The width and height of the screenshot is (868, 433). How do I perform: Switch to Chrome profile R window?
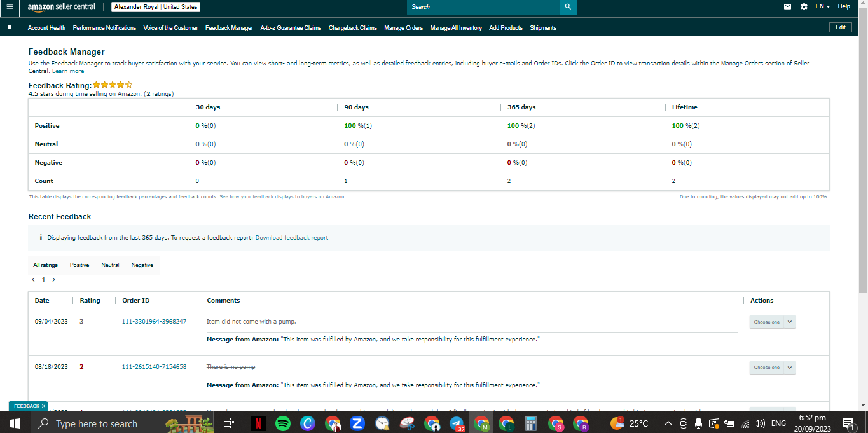(x=581, y=423)
